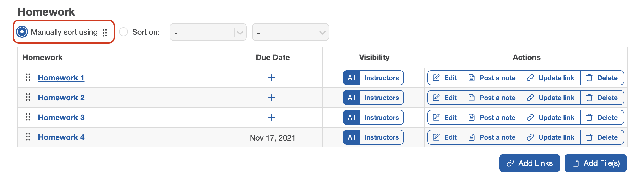
Task: Click the drag handle beside Homework 1
Action: coord(28,77)
